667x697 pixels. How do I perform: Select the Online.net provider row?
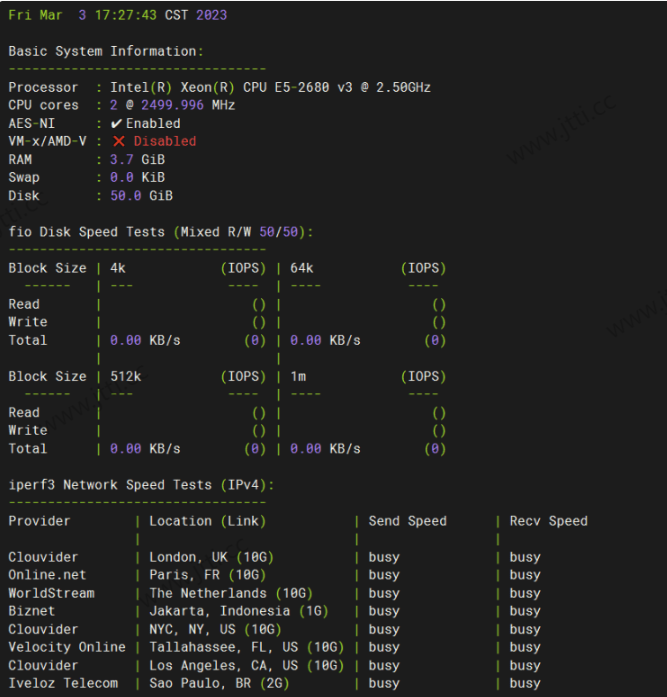[47, 575]
